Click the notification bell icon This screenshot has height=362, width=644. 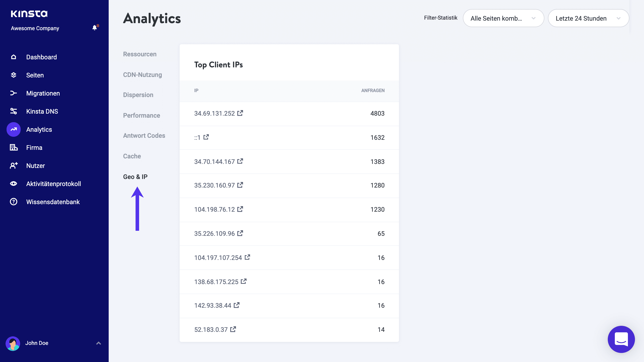tap(95, 28)
